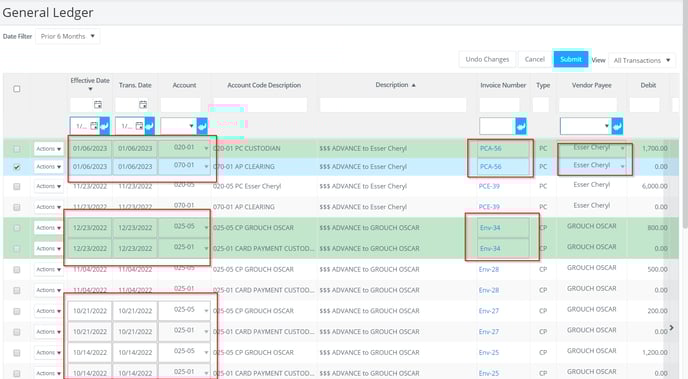This screenshot has width=688, height=379.
Task: Click the right chevron beside the table
Action: (x=671, y=328)
